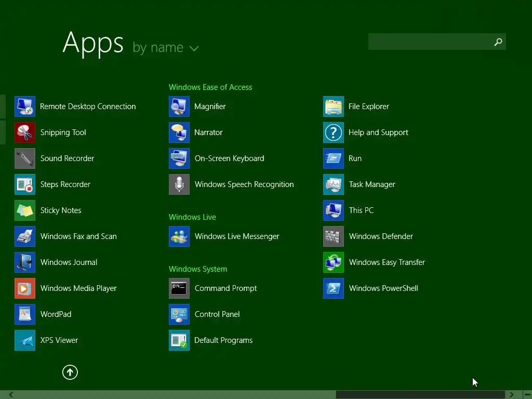
Task: Open Help and Support question-mark icon
Action: 334,132
